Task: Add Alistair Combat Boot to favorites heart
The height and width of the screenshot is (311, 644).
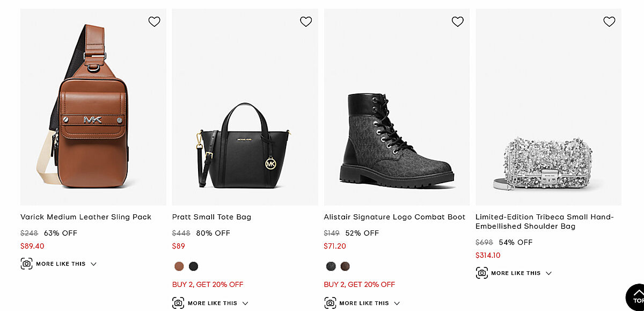Action: pos(457,21)
